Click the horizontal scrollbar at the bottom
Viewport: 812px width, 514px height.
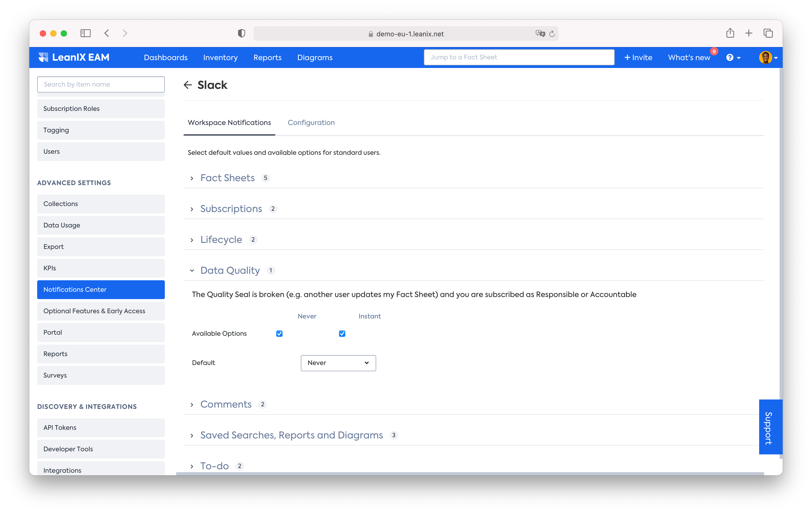[x=470, y=473]
